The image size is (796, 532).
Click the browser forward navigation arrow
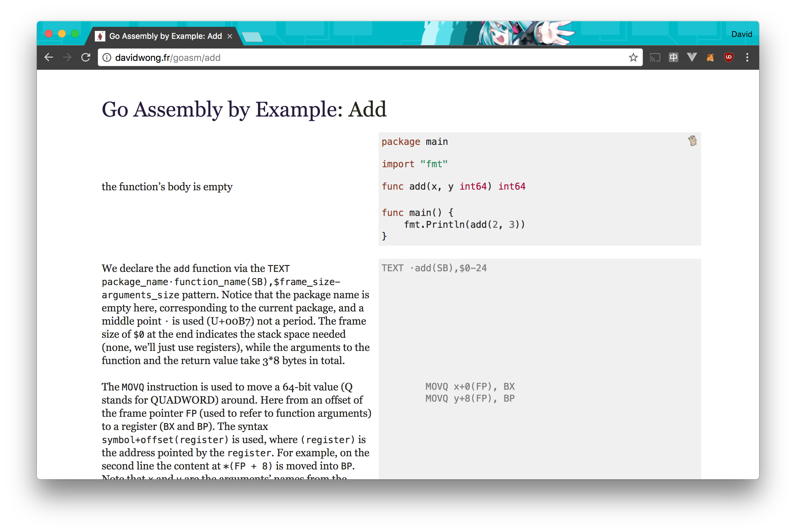pos(68,58)
